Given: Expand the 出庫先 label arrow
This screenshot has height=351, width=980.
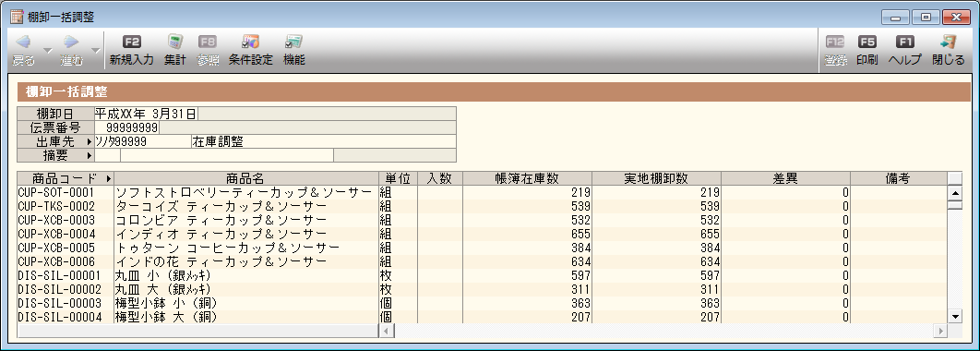Looking at the screenshot, I should pyautogui.click(x=90, y=141).
